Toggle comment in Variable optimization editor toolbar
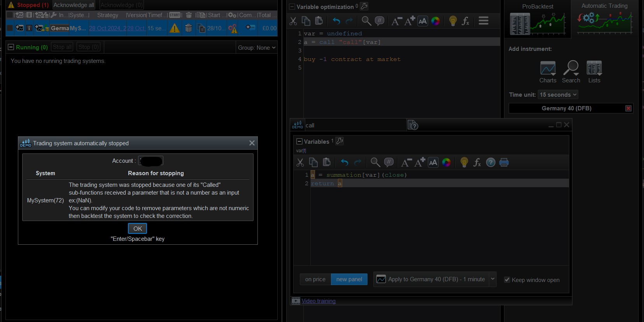The image size is (644, 322). click(380, 21)
